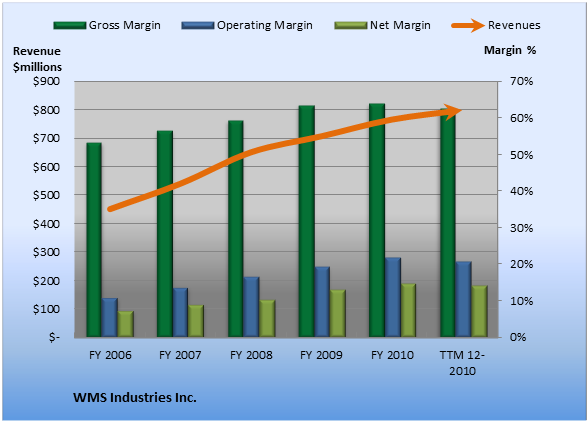Click the arrowhead of the Revenues line

click(453, 112)
